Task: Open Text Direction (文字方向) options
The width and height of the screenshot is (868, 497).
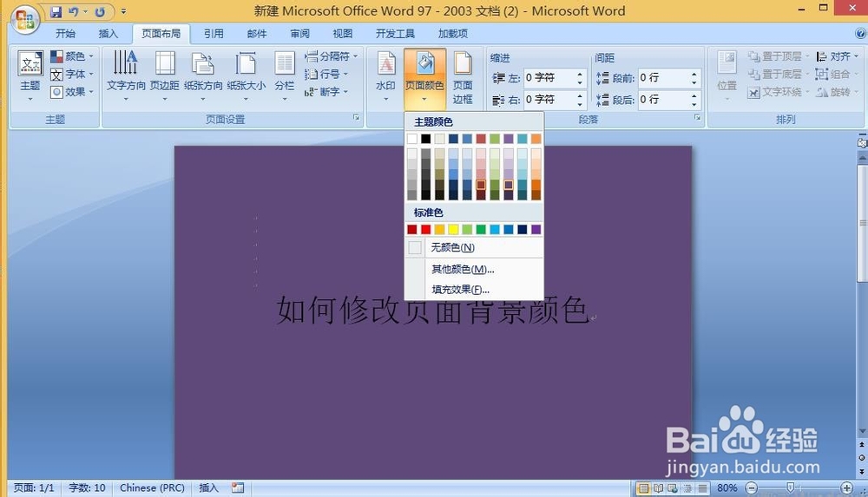Action: coord(126,75)
